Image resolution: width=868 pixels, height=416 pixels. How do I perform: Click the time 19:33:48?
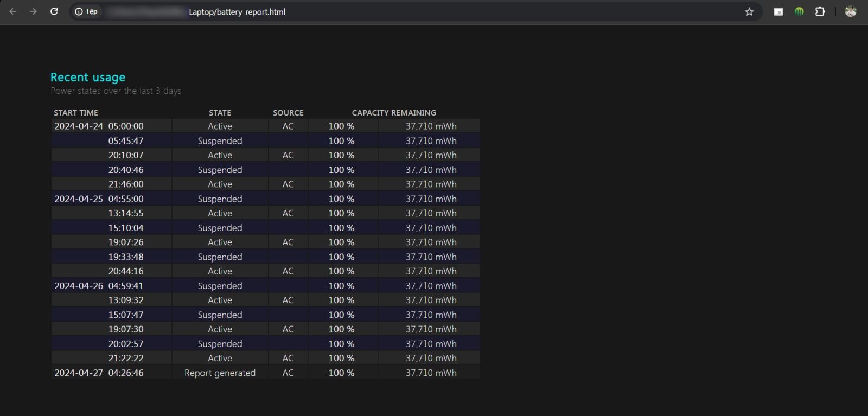click(x=126, y=257)
